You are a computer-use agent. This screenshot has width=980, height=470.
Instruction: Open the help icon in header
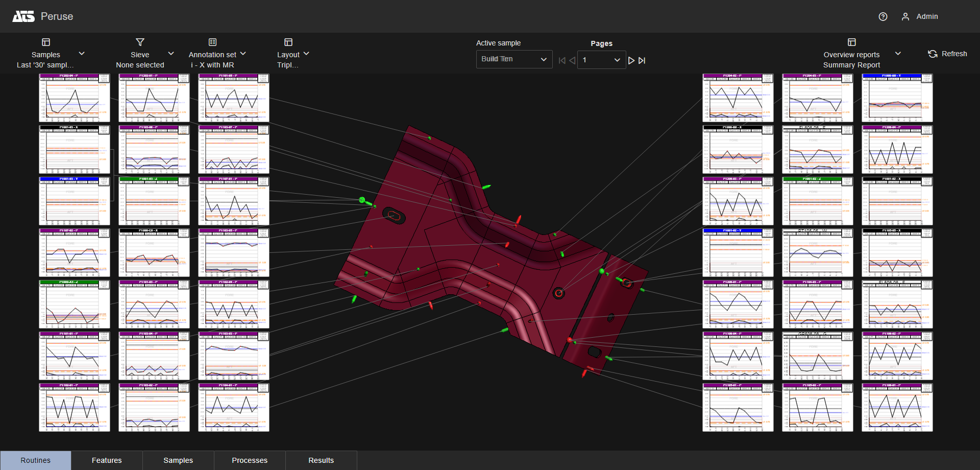pos(883,17)
